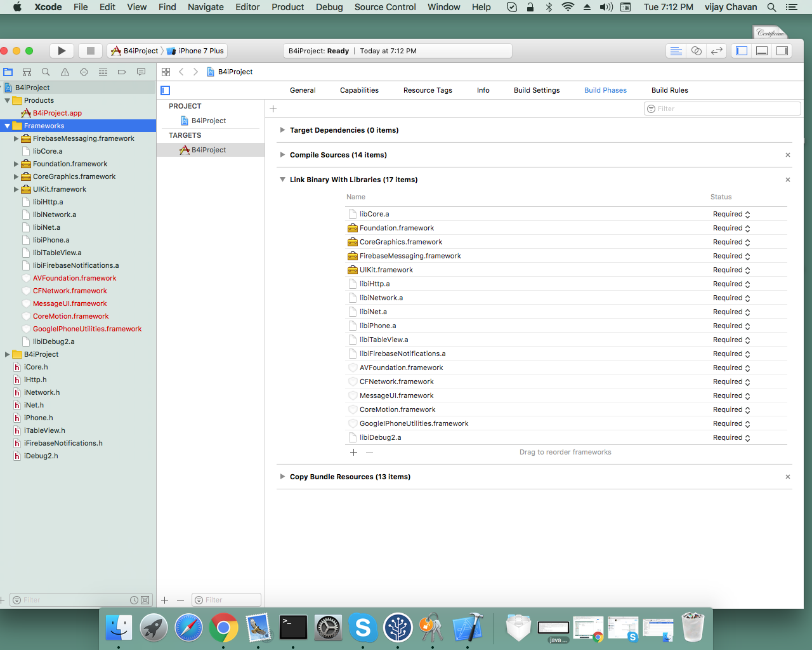Toggle the Utilities panel visibility
812x650 pixels.
pyautogui.click(x=782, y=51)
